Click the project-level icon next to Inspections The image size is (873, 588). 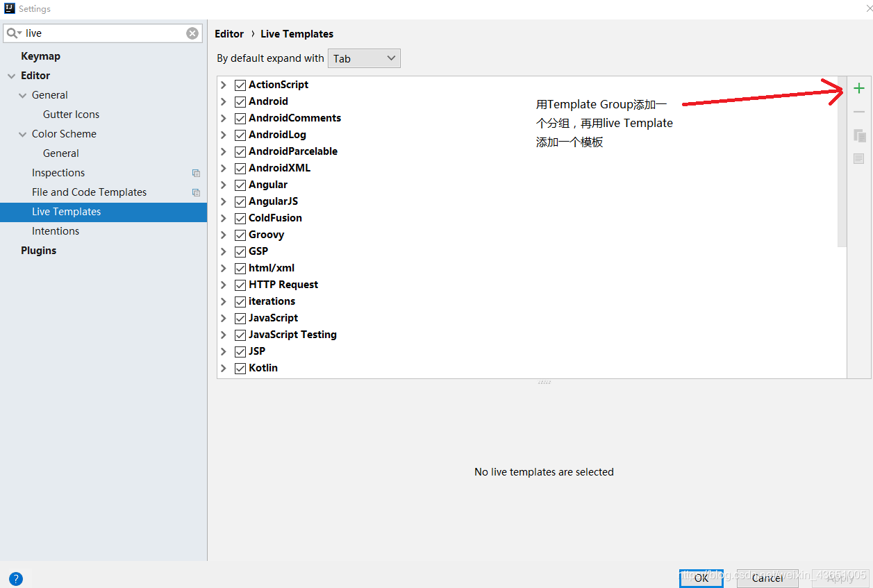[x=196, y=173]
